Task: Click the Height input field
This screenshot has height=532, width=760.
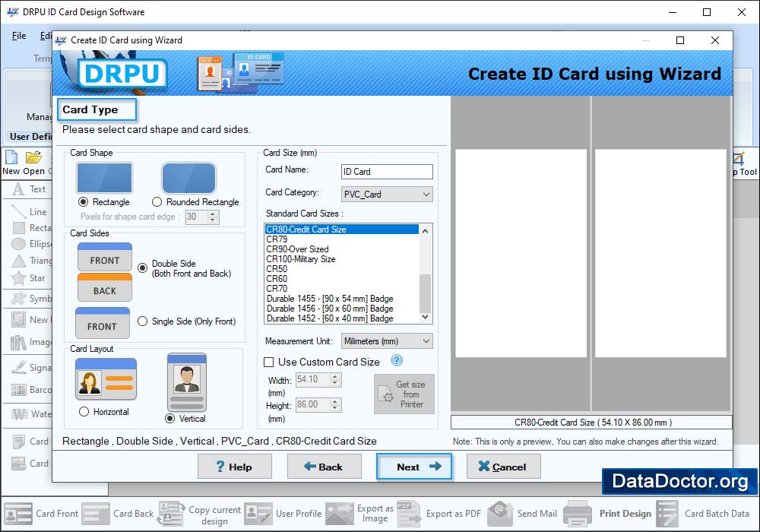Action: 312,404
